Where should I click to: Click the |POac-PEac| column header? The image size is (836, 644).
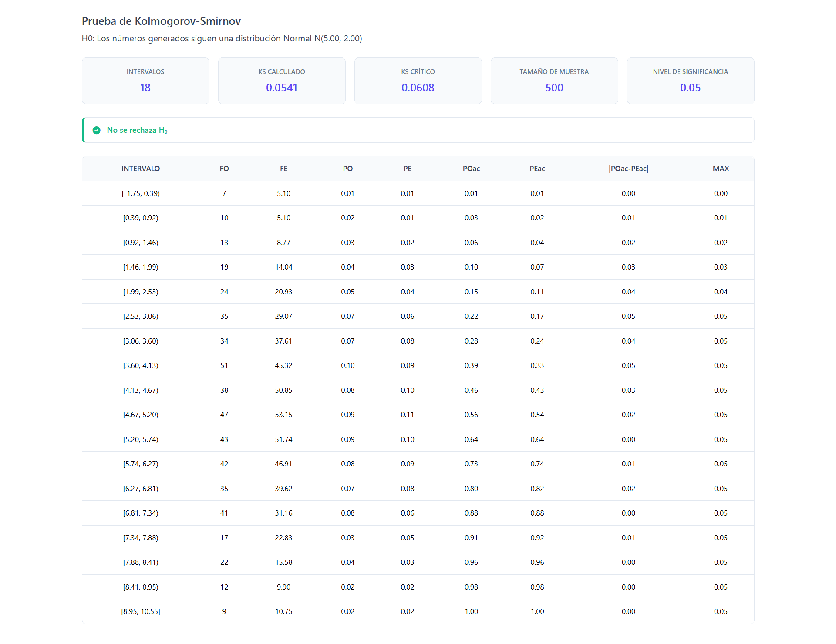coord(628,169)
